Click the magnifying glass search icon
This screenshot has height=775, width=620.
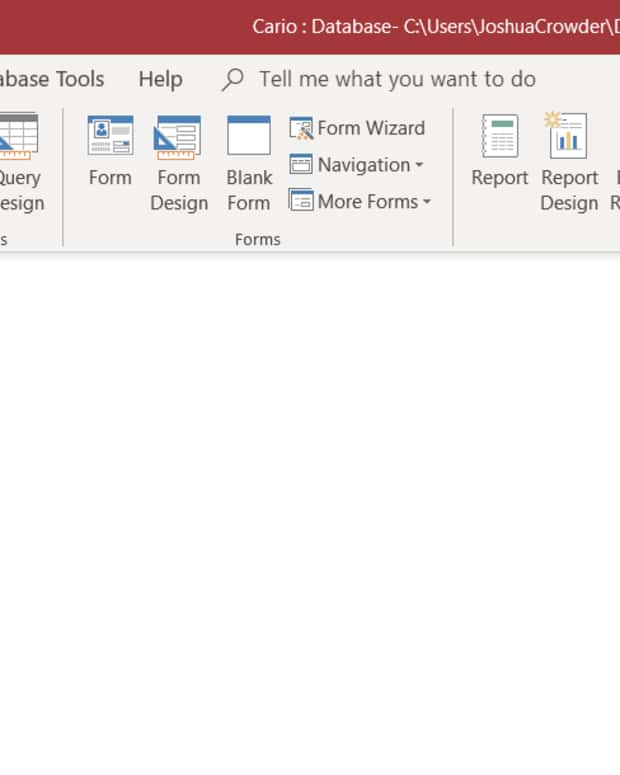(232, 79)
